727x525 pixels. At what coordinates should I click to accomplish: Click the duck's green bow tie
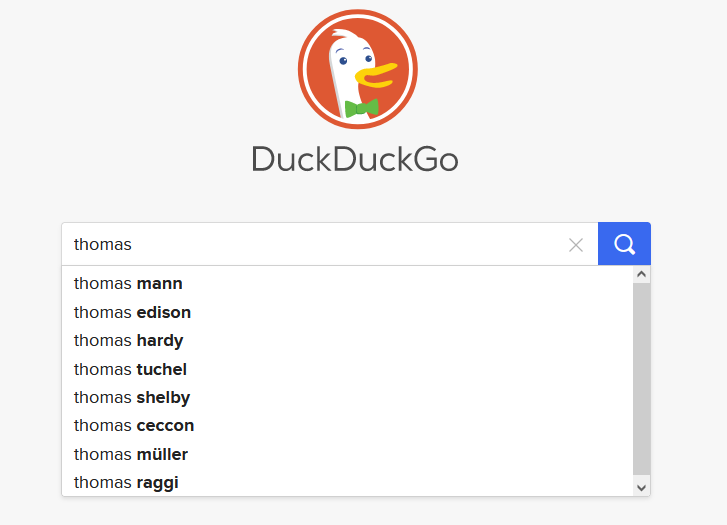point(361,107)
